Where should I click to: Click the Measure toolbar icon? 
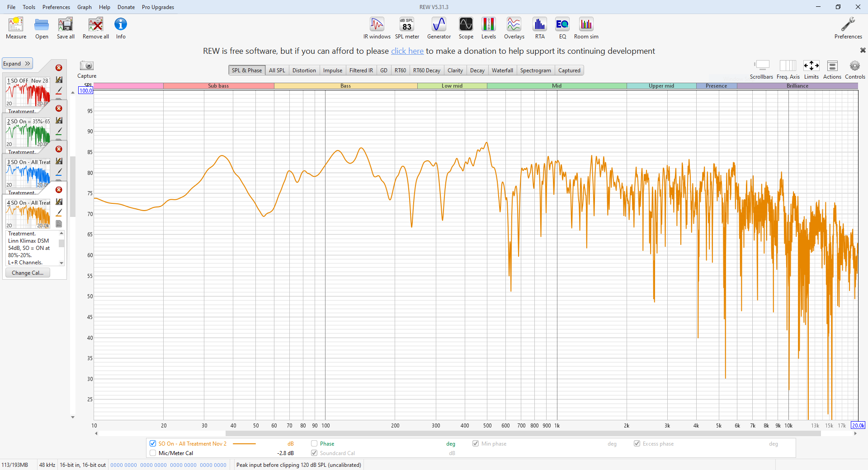point(16,28)
